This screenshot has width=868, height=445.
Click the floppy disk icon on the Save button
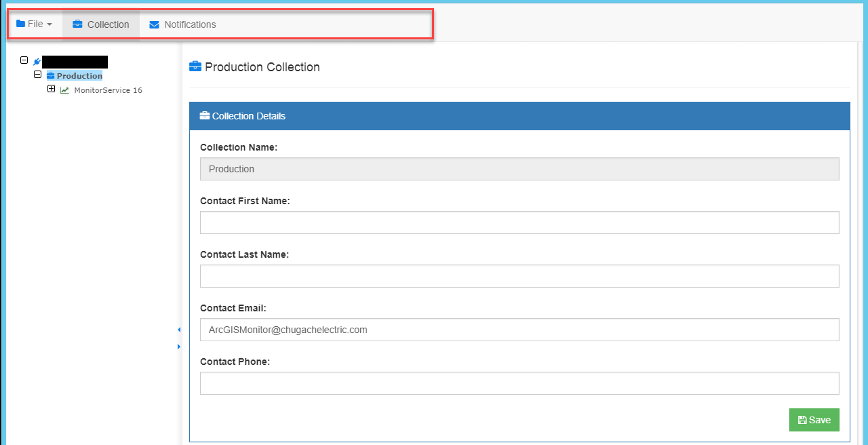pos(804,420)
